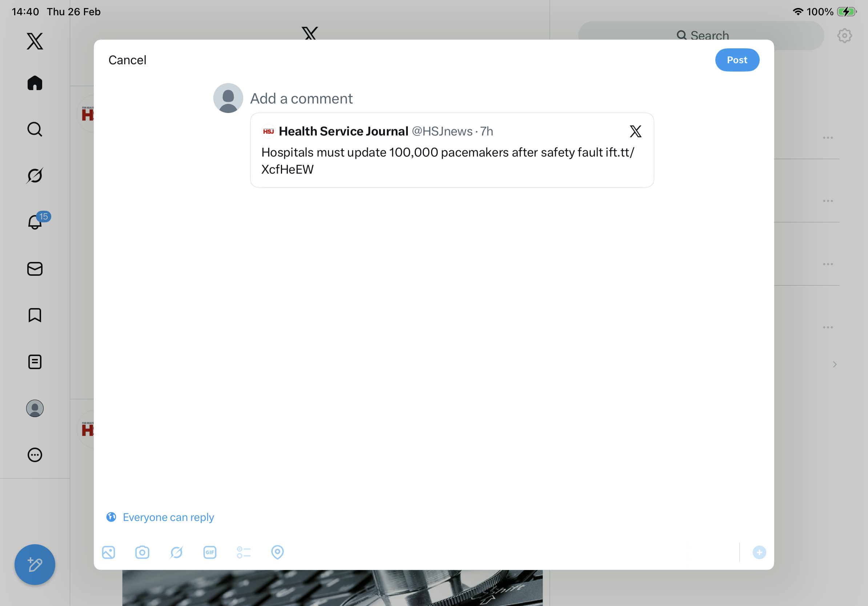Open the Lists icon in sidebar
This screenshot has width=868, height=606.
pos(35,362)
